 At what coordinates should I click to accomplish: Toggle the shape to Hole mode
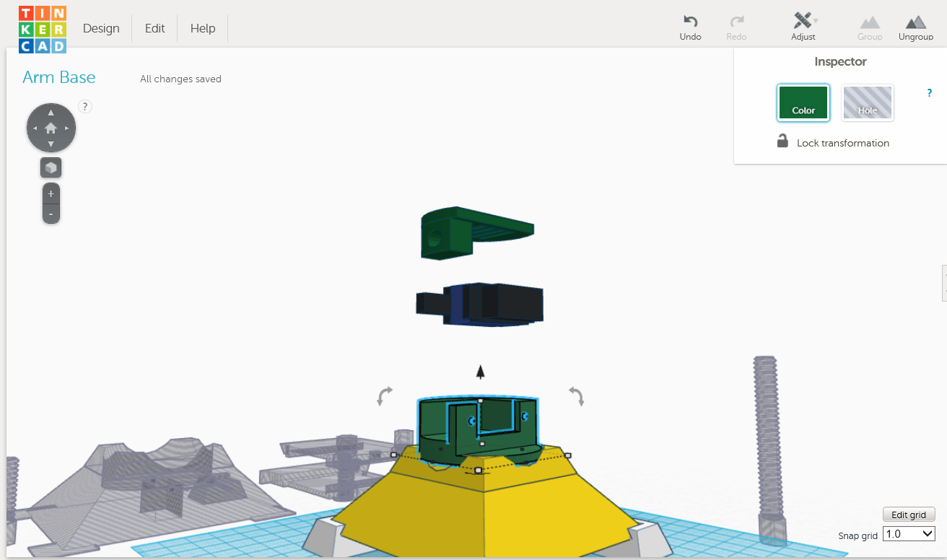tap(867, 102)
